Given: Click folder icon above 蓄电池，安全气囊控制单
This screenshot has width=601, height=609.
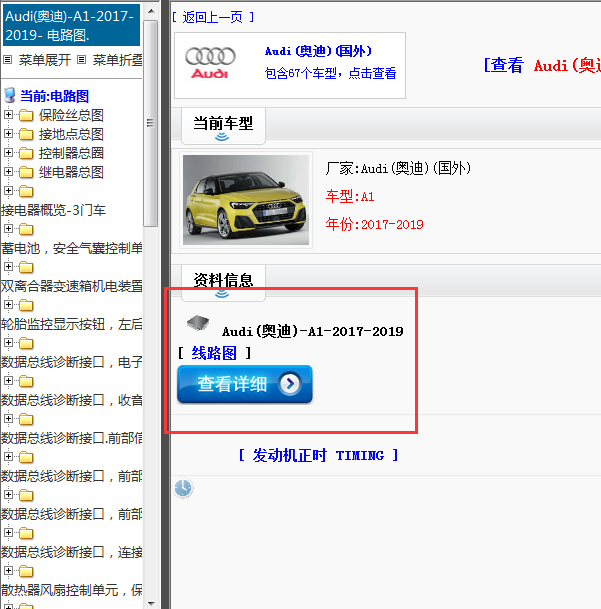Looking at the screenshot, I should click(x=26, y=229).
